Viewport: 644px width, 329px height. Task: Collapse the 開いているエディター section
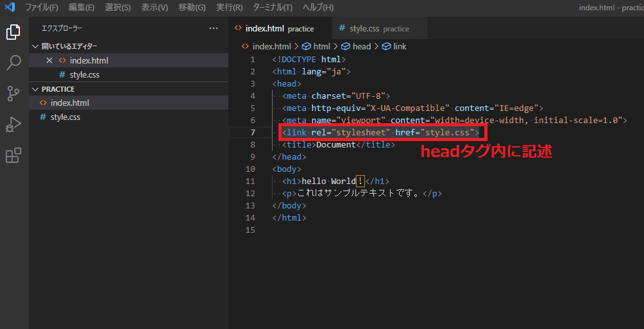(x=35, y=46)
